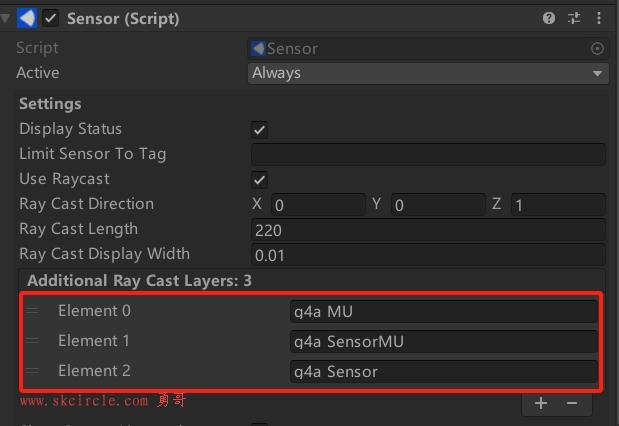Click the drag handle of Element 1
The image size is (619, 426).
coord(33,341)
